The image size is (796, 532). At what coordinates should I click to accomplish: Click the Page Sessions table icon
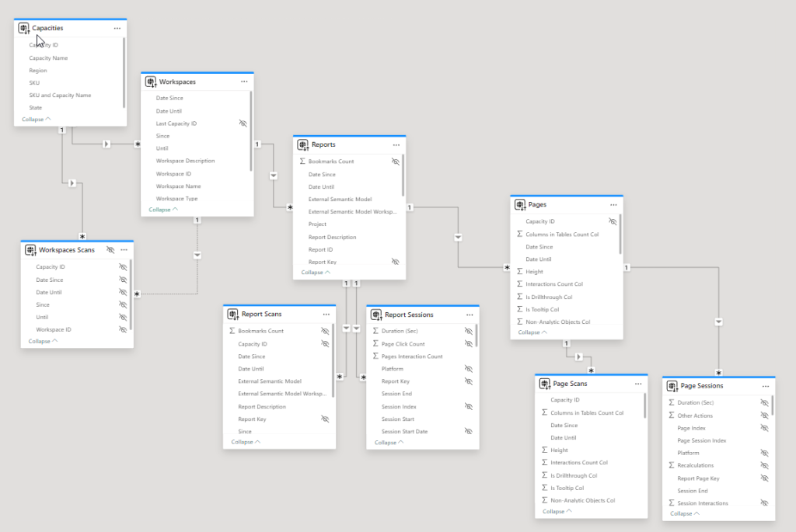pyautogui.click(x=672, y=385)
